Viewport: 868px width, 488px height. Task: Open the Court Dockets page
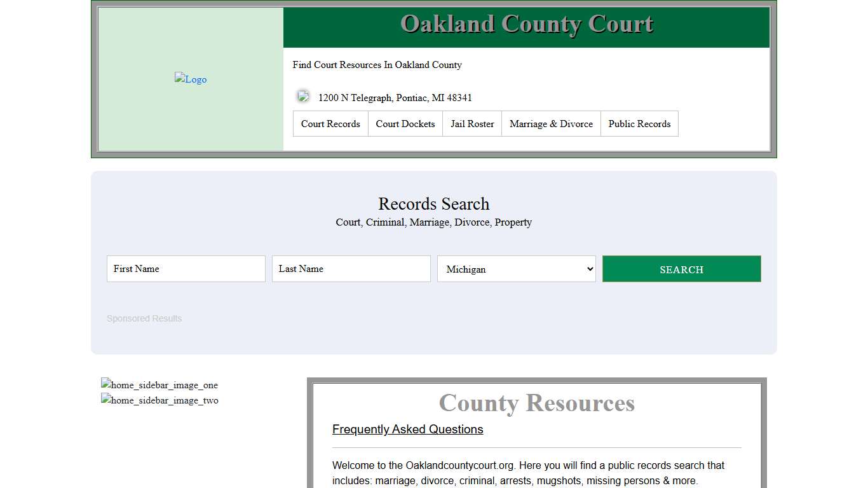(x=405, y=123)
